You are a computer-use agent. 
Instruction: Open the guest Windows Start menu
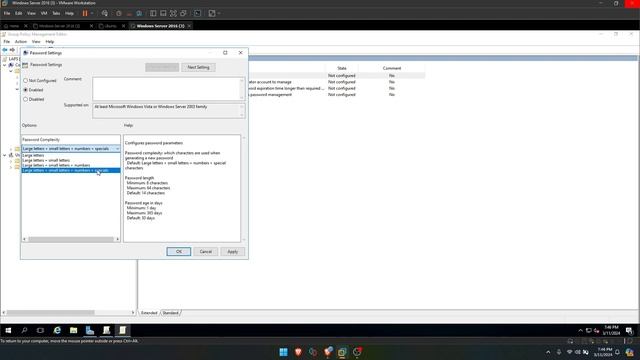(8, 330)
